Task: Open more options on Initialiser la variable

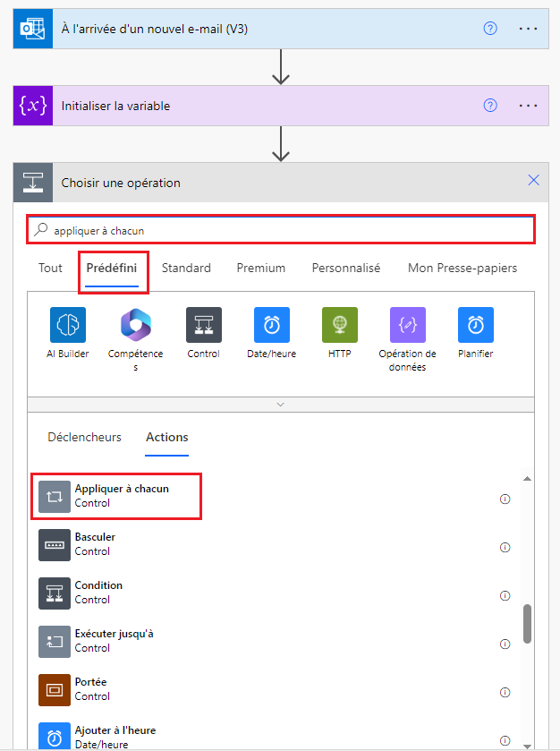Action: (x=528, y=106)
